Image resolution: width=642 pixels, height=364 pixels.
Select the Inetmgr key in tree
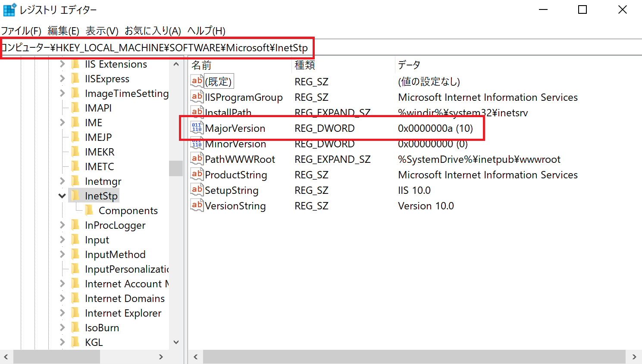(103, 181)
